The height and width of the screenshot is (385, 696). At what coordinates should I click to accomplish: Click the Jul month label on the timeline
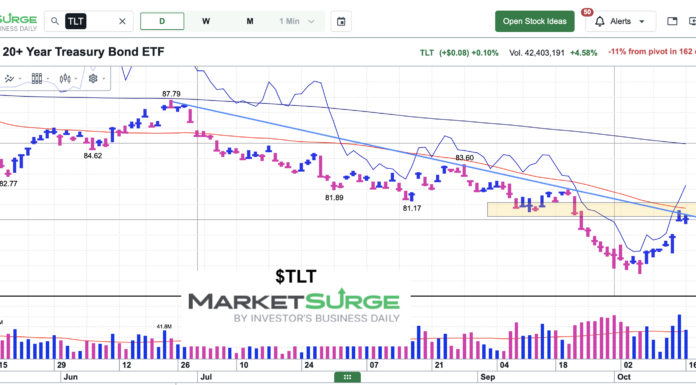pos(206,377)
